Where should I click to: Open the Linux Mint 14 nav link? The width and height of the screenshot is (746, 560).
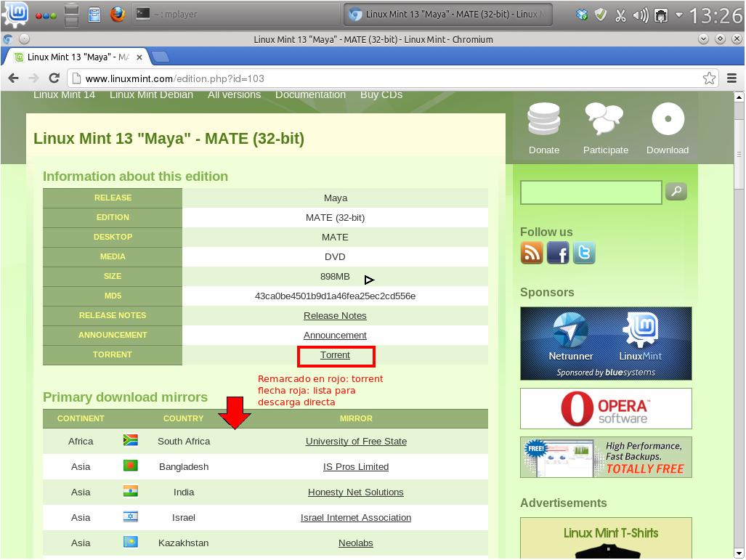click(64, 94)
